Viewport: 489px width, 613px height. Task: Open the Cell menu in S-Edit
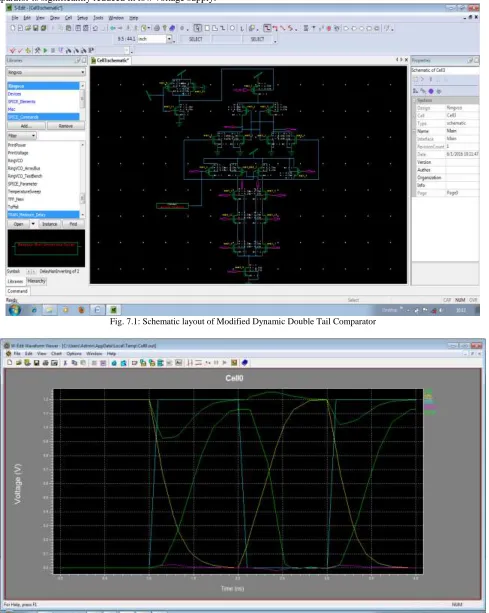[68, 18]
